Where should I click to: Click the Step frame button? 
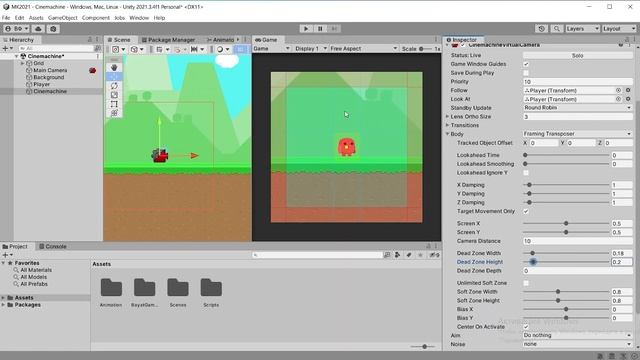334,29
